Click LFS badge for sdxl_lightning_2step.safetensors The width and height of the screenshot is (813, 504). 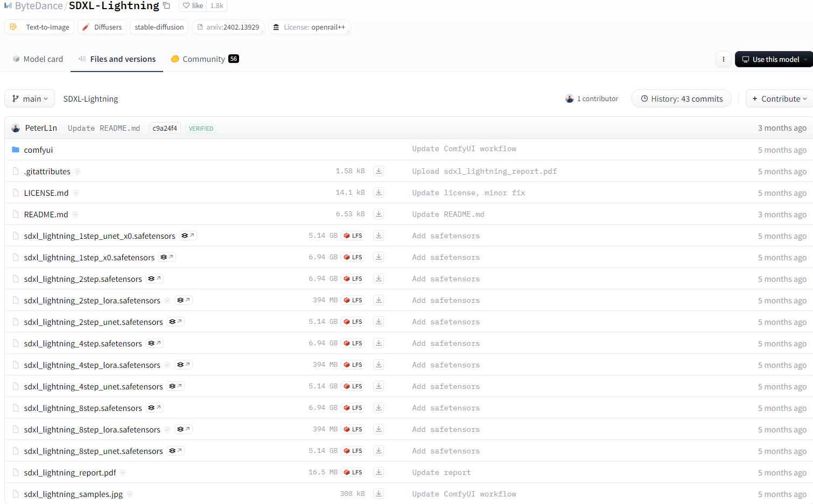tap(353, 279)
